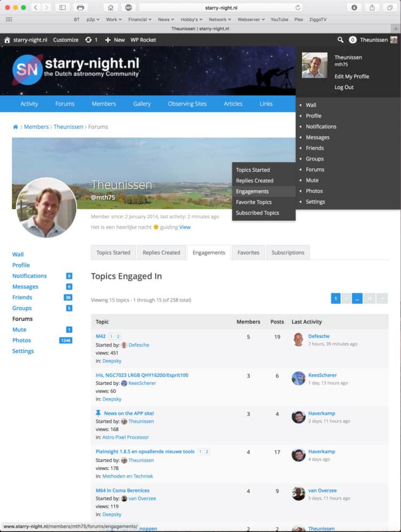Click KeesScherer's avatar in Last Activity
Image resolution: width=401 pixels, height=532 pixels.
coord(298,378)
